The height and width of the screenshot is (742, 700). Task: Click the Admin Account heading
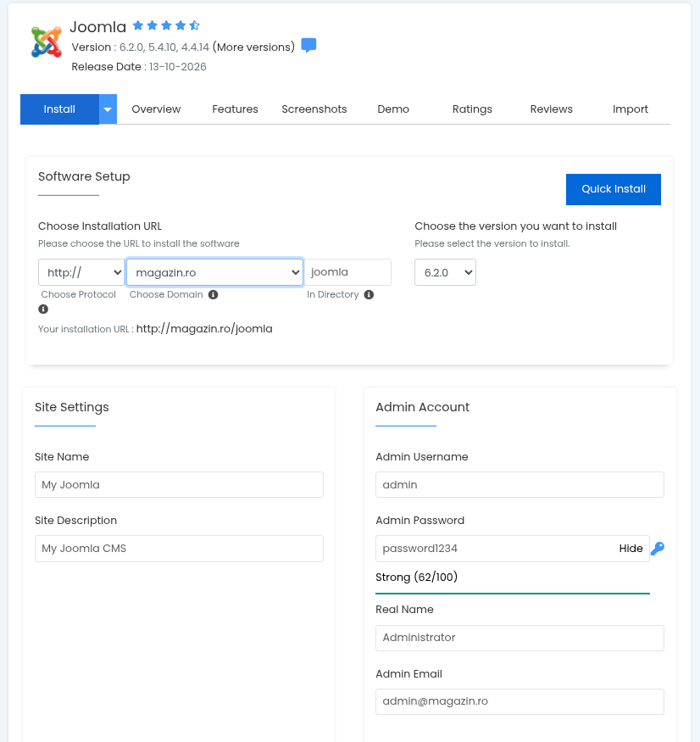coord(422,407)
